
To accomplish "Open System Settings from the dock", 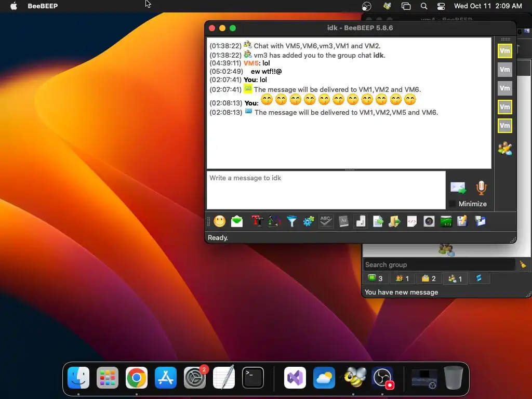I will pos(195,378).
